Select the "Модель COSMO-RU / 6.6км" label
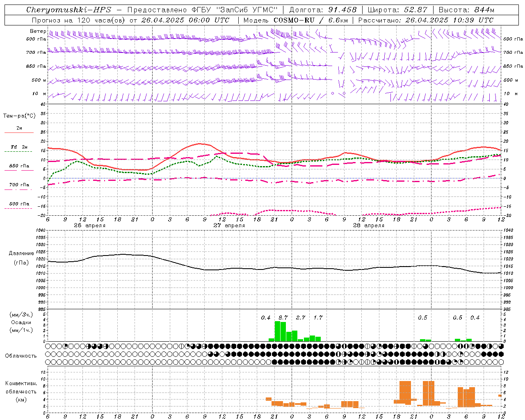This screenshot has height=420, width=525. (x=296, y=20)
